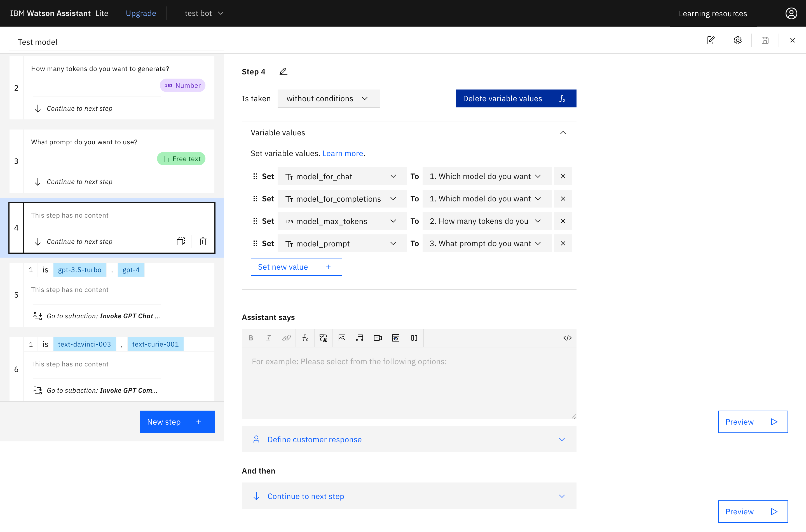The width and height of the screenshot is (806, 532).
Task: Remove the model_prompt variable assignment
Action: coord(563,243)
